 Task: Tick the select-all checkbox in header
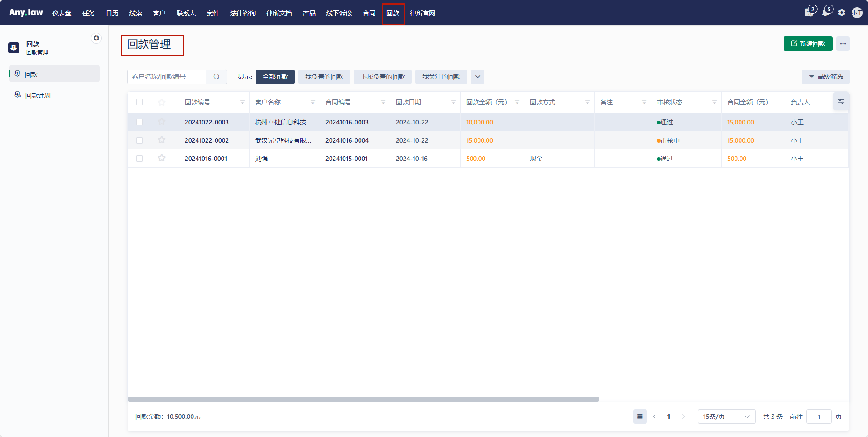[x=139, y=102]
